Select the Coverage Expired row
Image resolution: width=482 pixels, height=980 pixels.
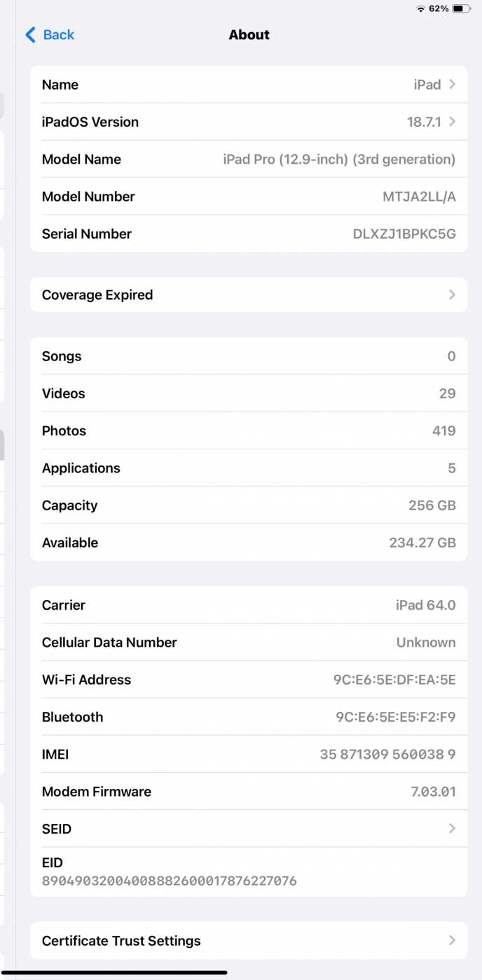97,295
